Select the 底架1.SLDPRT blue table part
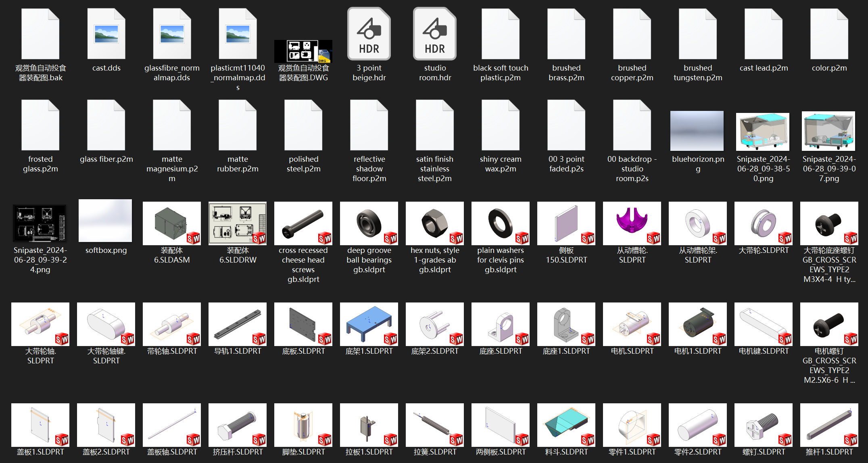Screen dimensions: 868x463 [x=369, y=324]
